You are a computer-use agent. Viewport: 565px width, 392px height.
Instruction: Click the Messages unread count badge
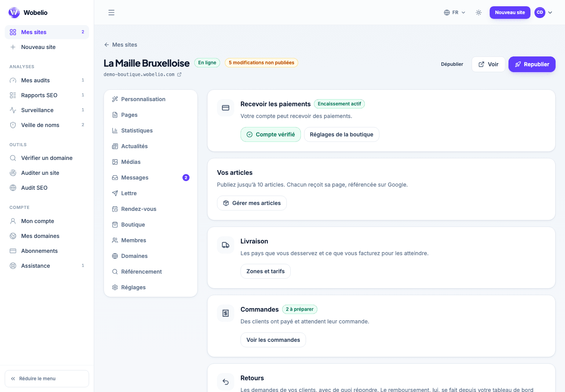(x=186, y=178)
